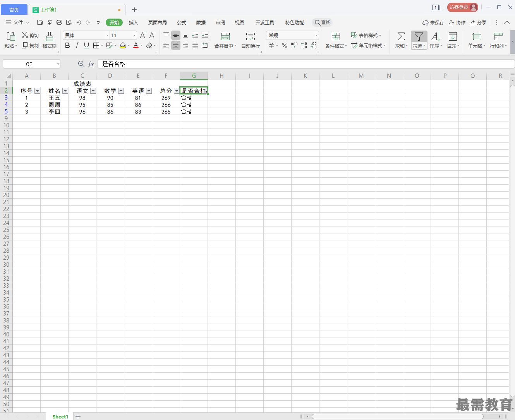
Task: Open the 页面布局 (Page Layout) tab
Action: (x=157, y=22)
